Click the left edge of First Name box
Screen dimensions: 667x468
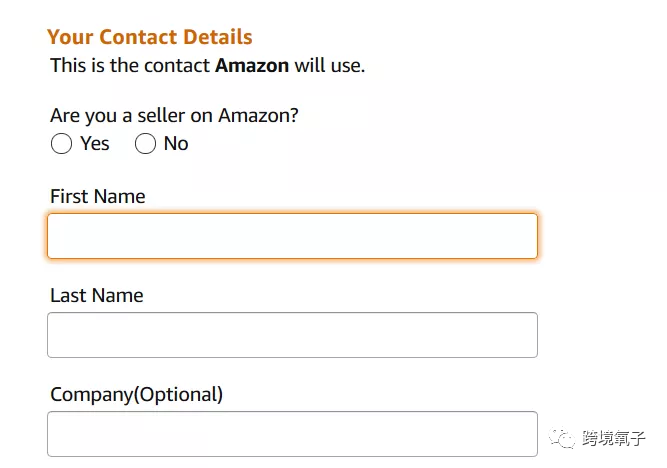point(54,236)
